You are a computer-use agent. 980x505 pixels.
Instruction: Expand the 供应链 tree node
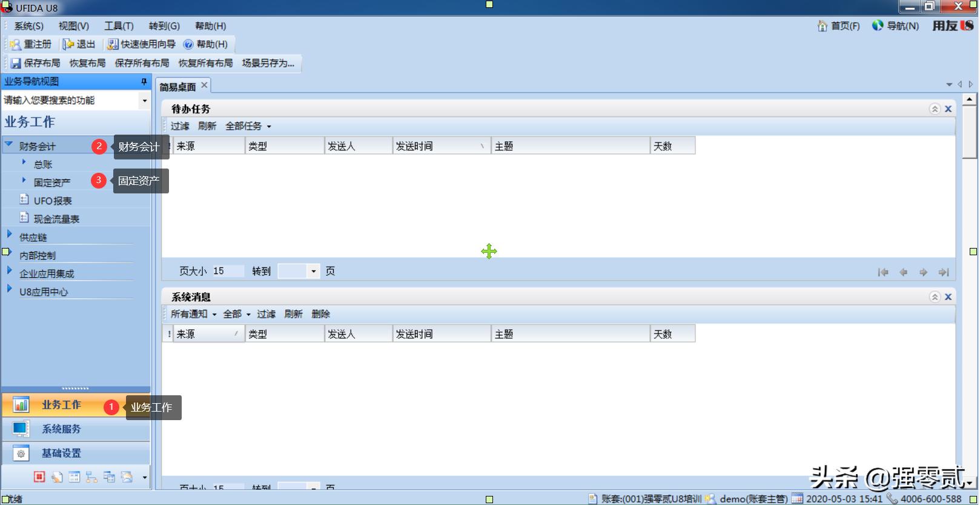click(9, 234)
